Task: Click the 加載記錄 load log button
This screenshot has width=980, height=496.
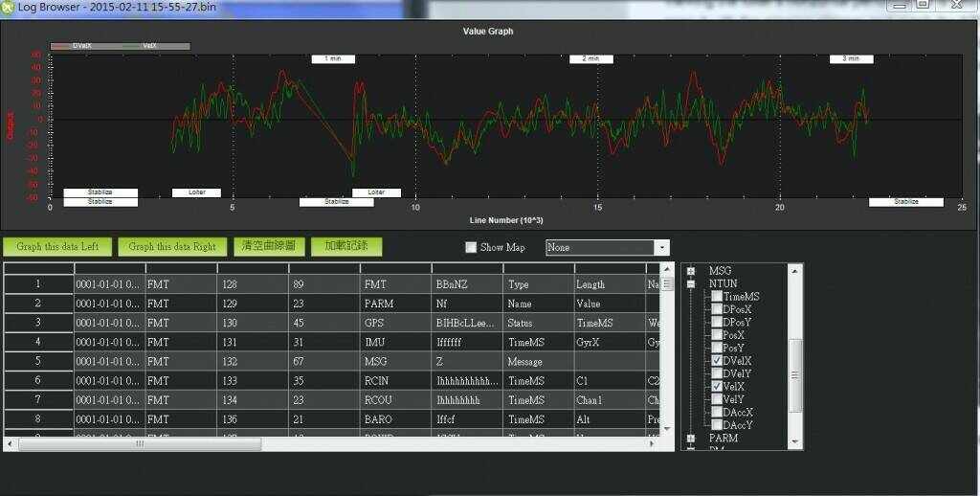Action: click(x=345, y=246)
